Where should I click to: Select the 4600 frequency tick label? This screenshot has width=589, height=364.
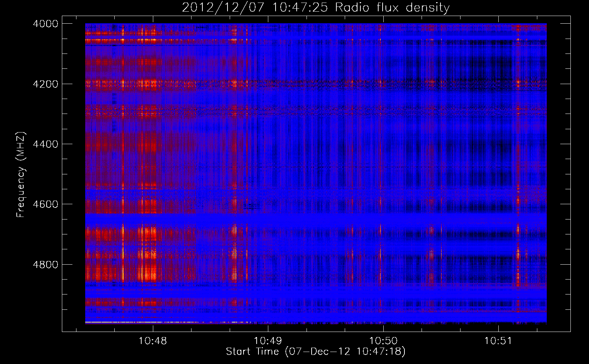tap(46, 204)
